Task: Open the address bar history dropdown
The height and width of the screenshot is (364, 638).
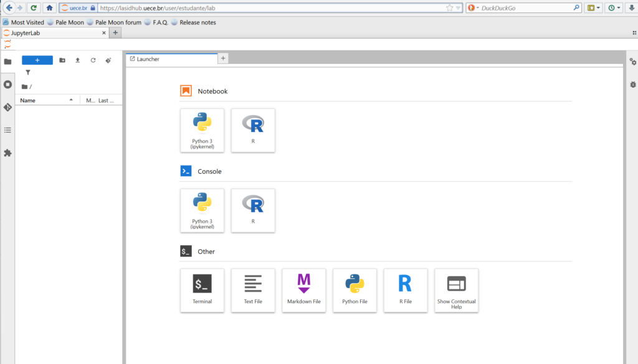Action: point(458,7)
